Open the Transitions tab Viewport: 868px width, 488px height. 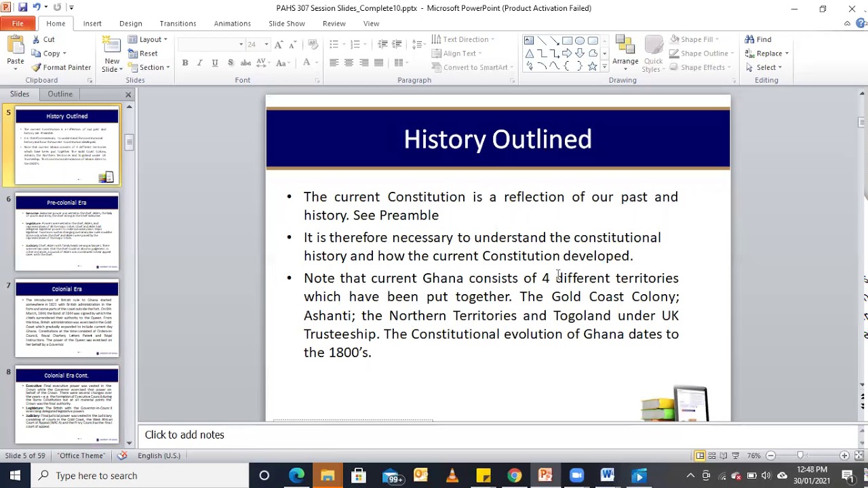178,24
